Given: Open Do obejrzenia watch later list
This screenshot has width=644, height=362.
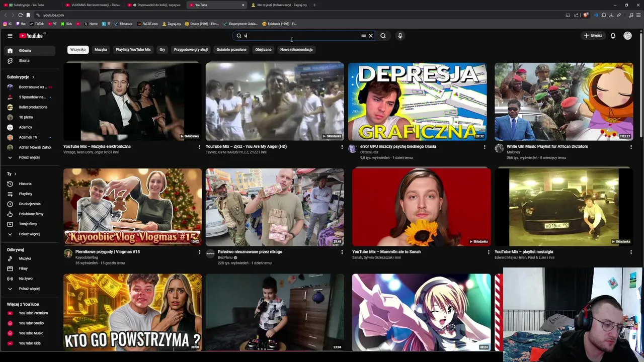Looking at the screenshot, I should point(30,204).
